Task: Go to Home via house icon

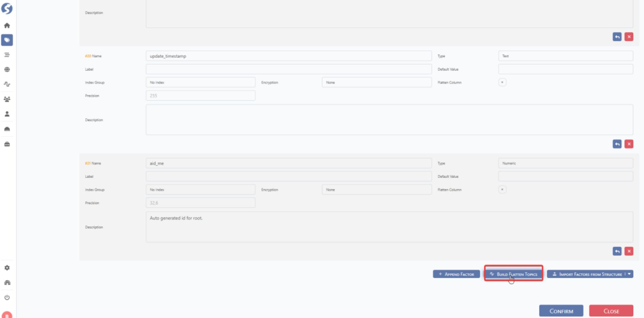Action: 7,26
